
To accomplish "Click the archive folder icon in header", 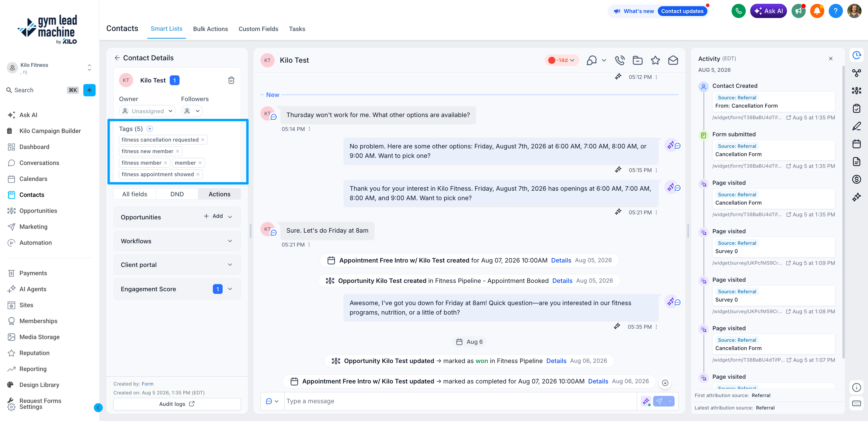I will tap(637, 60).
